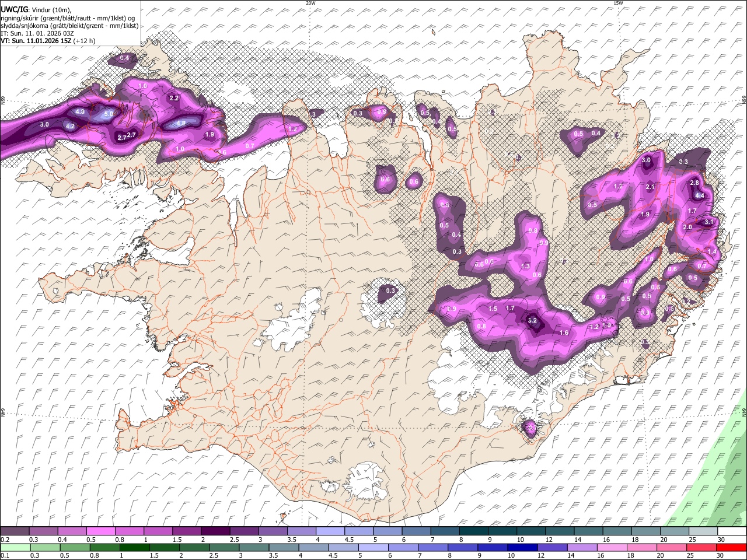747x560 pixels.
Task: Click the '0.2' legend label
Action: (x=5, y=540)
